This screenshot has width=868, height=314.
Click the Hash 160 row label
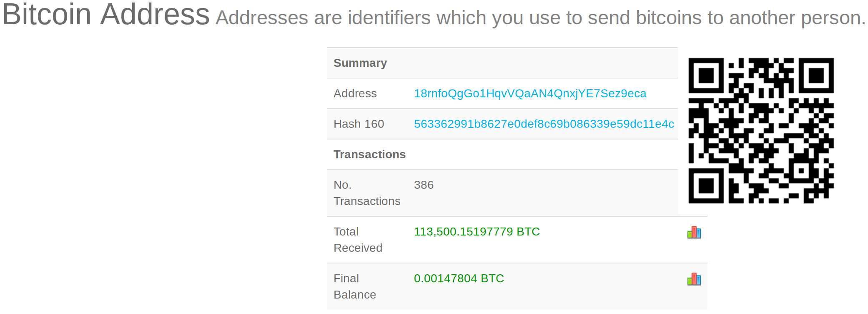tap(359, 124)
